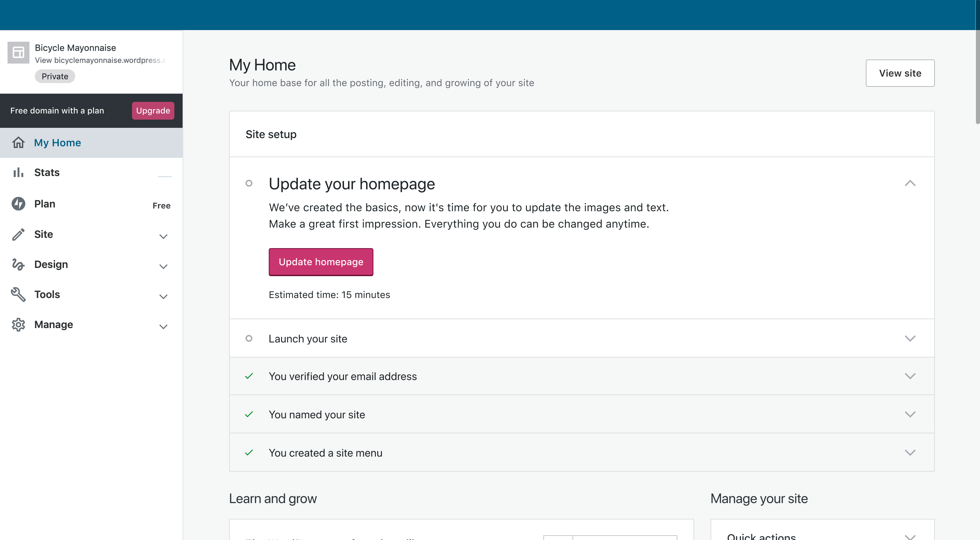
Task: Expand the Design menu chevron in sidebar
Action: (x=163, y=266)
